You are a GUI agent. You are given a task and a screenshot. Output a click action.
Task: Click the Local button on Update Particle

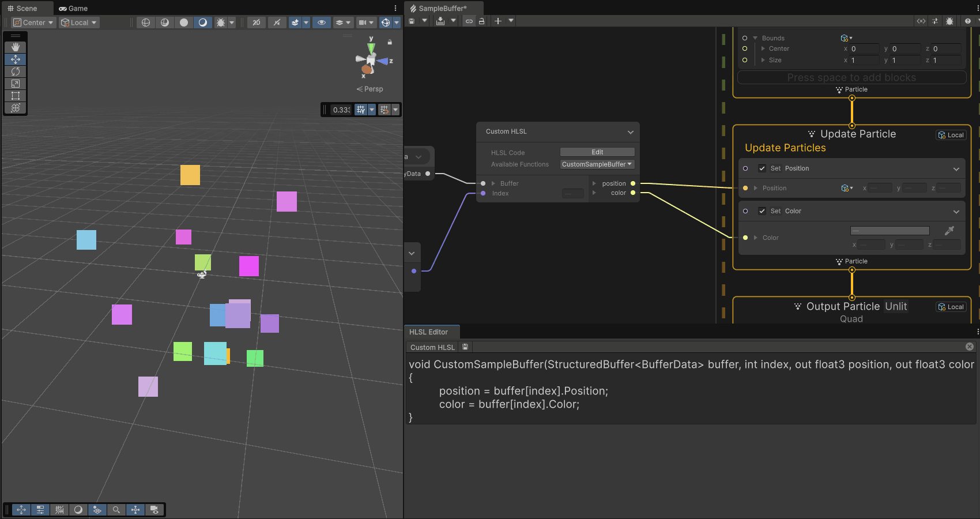tap(951, 134)
